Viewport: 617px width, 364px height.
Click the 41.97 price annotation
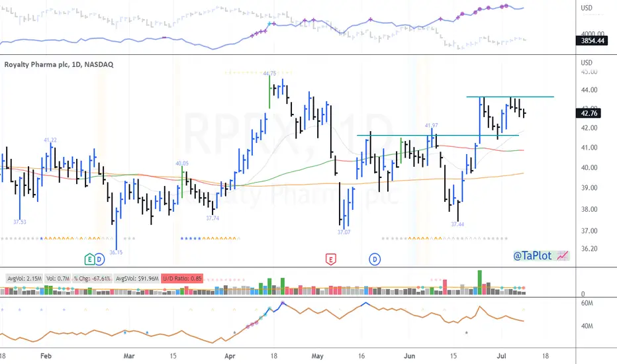pyautogui.click(x=431, y=126)
